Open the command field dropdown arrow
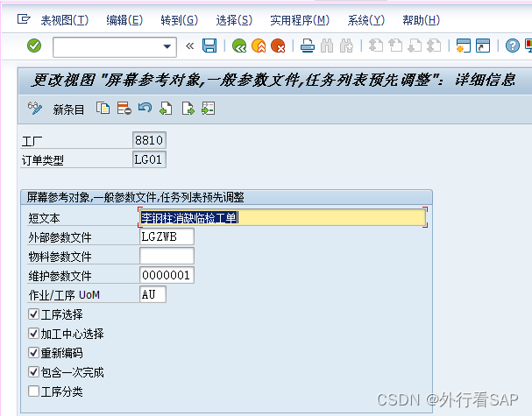 pos(167,46)
